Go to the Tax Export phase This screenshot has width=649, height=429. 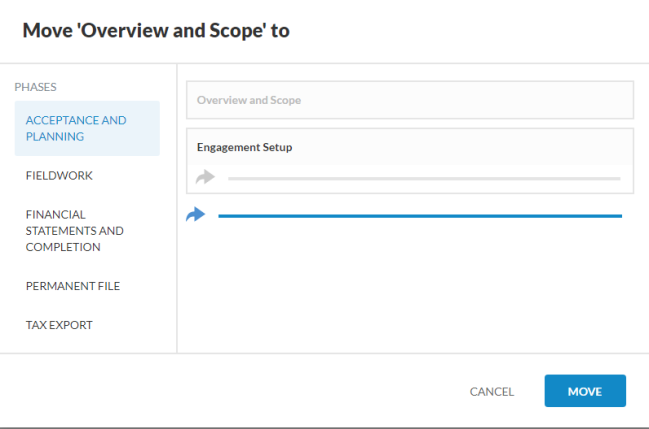pyautogui.click(x=60, y=325)
